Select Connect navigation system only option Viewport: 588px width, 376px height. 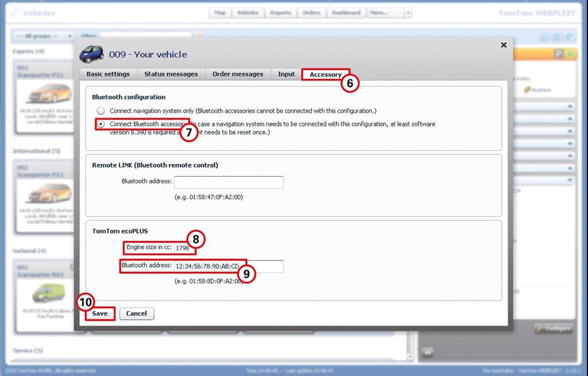click(x=101, y=111)
